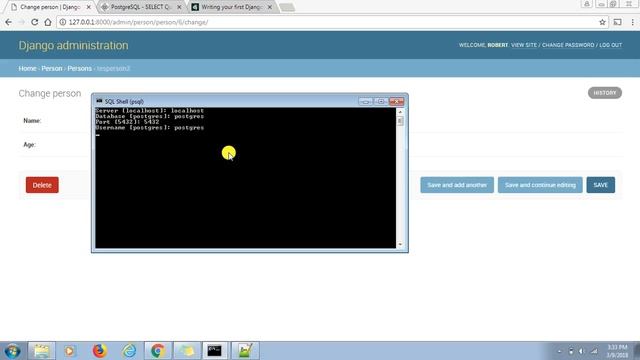Switch to PostgreSQL SELECT tab
The height and width of the screenshot is (360, 640).
tap(141, 7)
